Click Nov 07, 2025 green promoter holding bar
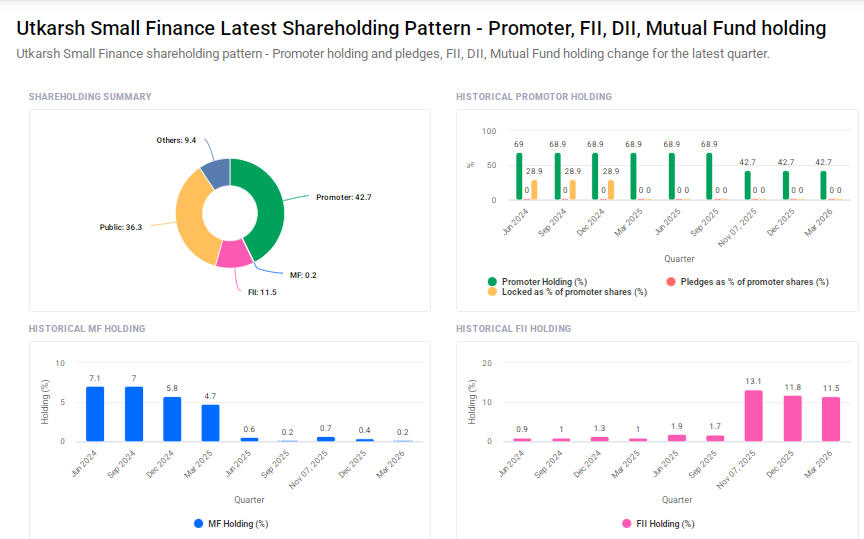864x539 pixels. coord(748,185)
